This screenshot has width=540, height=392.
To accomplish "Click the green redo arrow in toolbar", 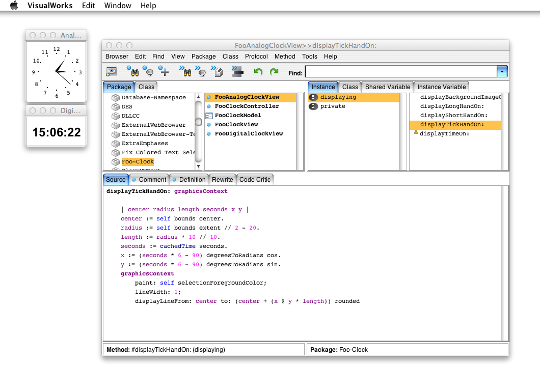I will pos(274,72).
